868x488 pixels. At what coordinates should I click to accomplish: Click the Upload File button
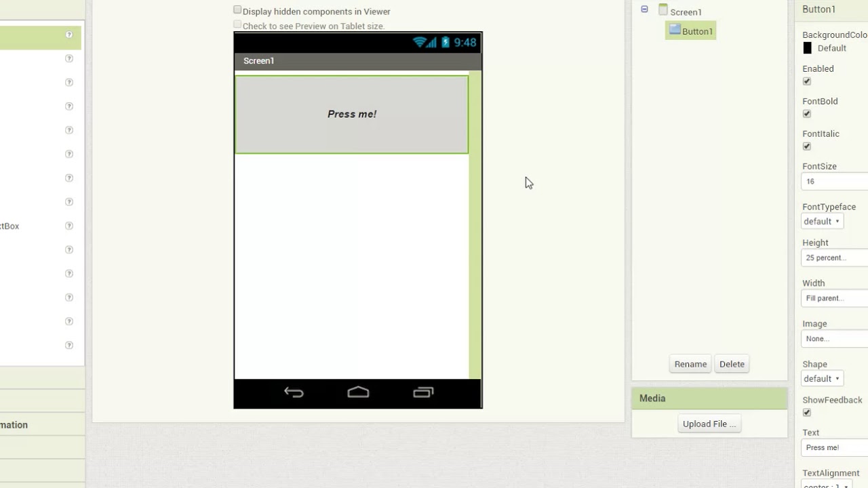coord(709,424)
